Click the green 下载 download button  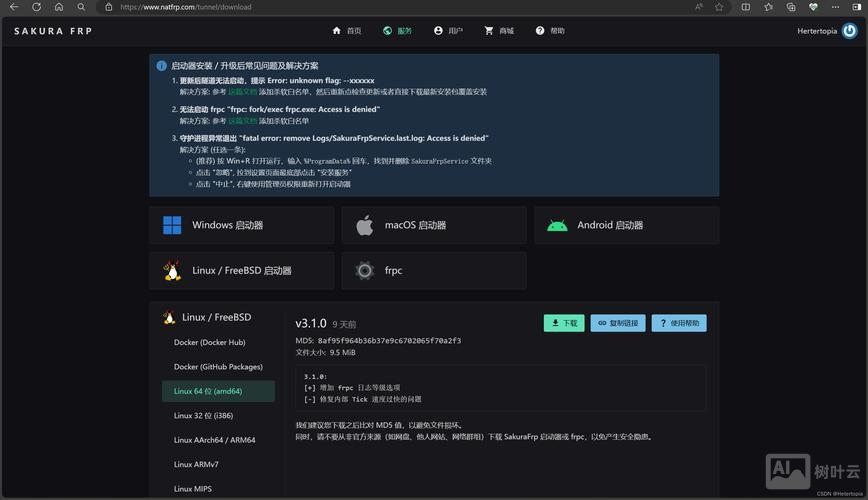(x=564, y=323)
